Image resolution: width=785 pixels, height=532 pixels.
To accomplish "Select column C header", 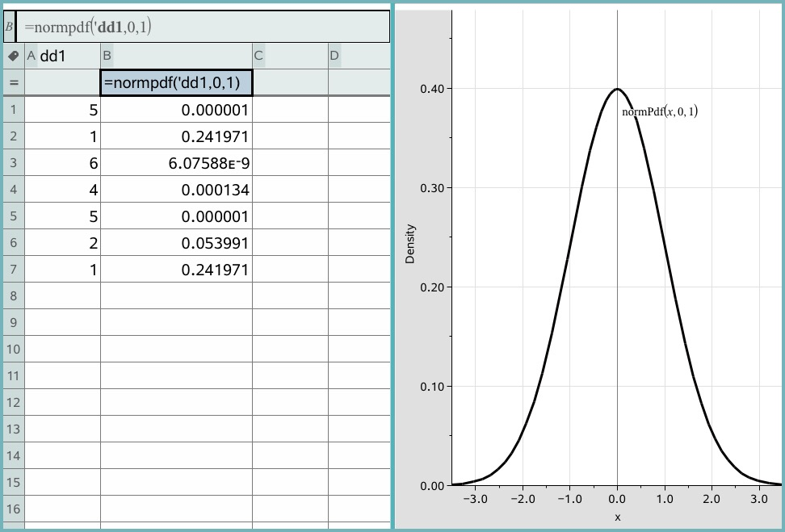I will coord(290,56).
